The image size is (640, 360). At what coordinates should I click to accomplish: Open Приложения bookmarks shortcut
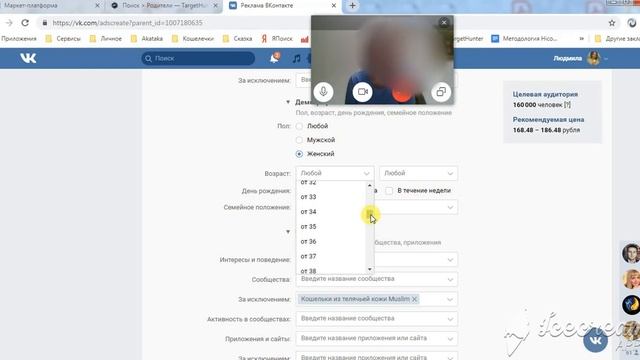19,39
